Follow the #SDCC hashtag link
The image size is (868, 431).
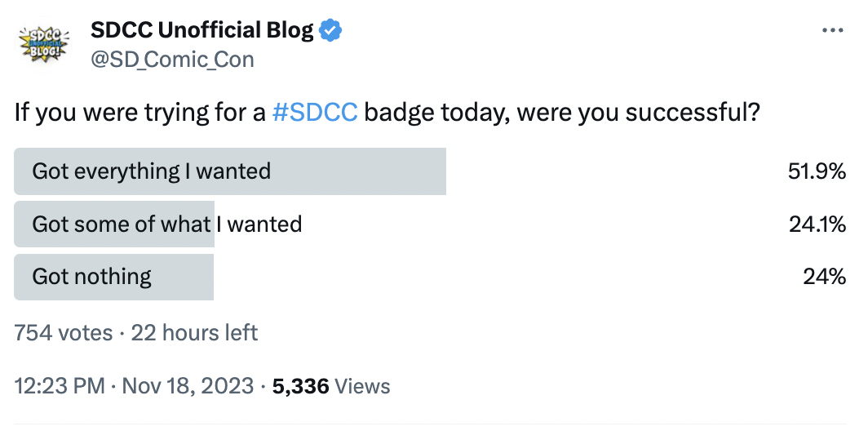coord(315,113)
